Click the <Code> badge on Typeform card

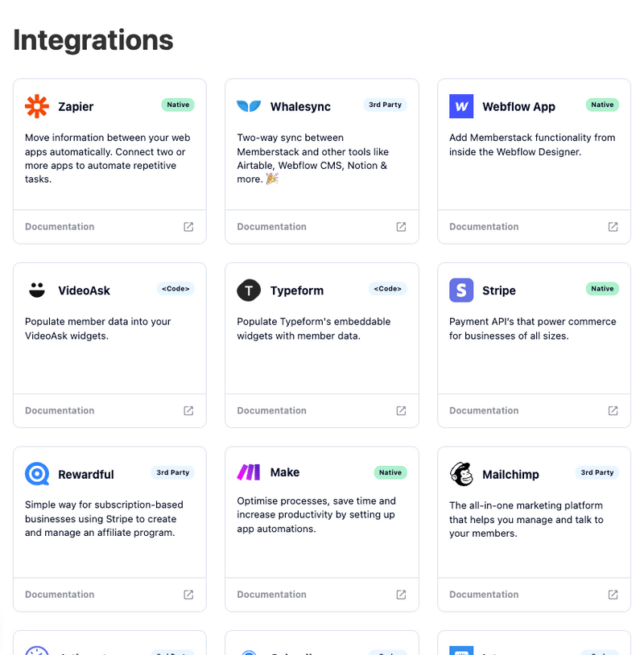[x=388, y=289]
